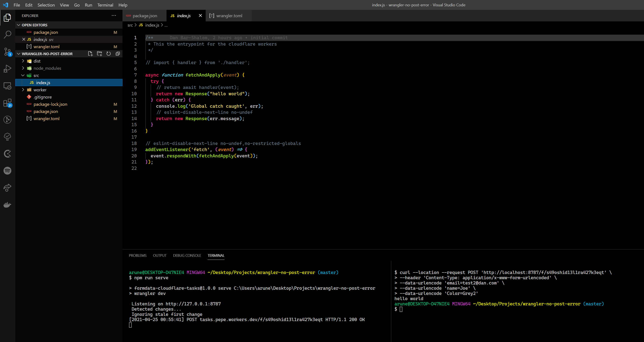This screenshot has height=342, width=644.
Task: Open Source Control view with 3 changes
Action: 7,52
